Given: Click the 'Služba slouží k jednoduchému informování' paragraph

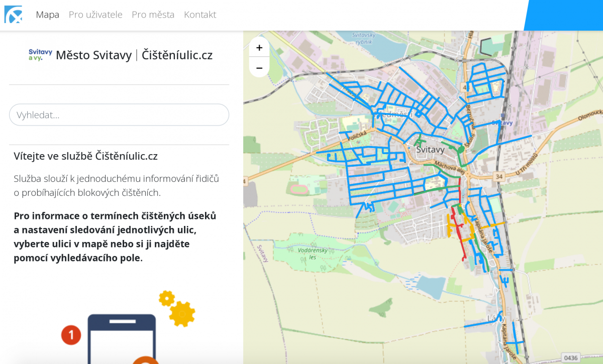Looking at the screenshot, I should click(117, 185).
